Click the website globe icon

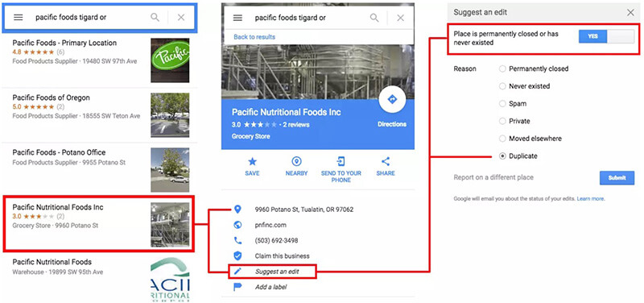pyautogui.click(x=237, y=225)
